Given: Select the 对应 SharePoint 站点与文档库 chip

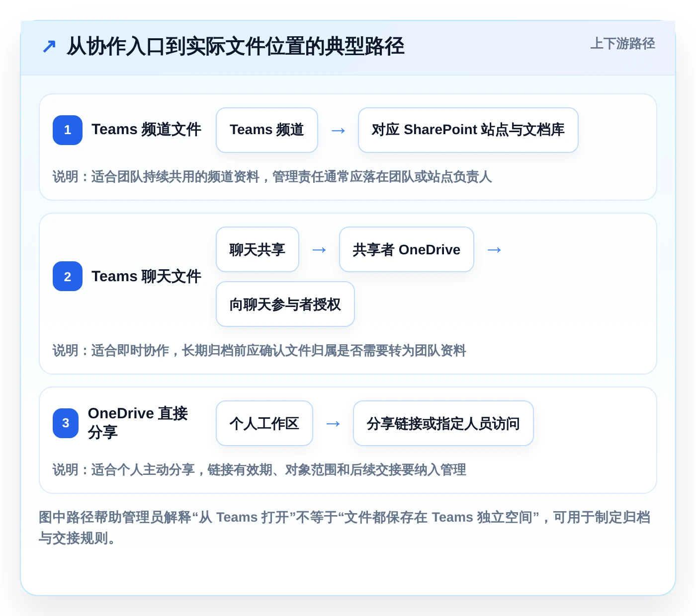Looking at the screenshot, I should pyautogui.click(x=468, y=130).
